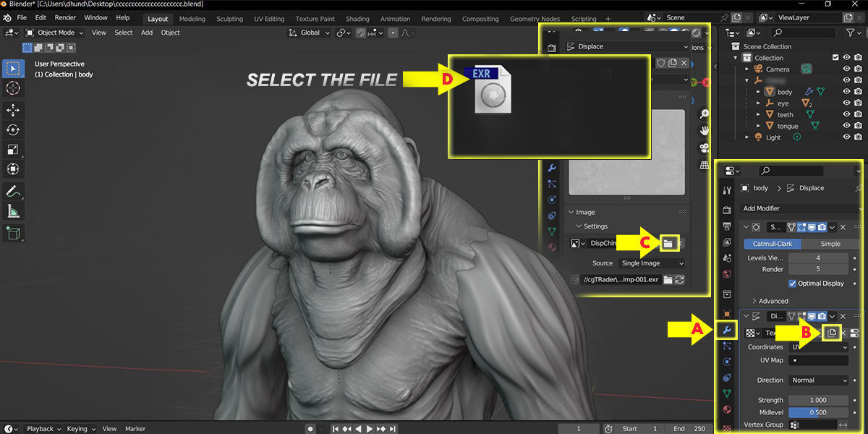Screen dimensions: 868x434
Task: Select the EXR file thumbnail
Action: 491,90
